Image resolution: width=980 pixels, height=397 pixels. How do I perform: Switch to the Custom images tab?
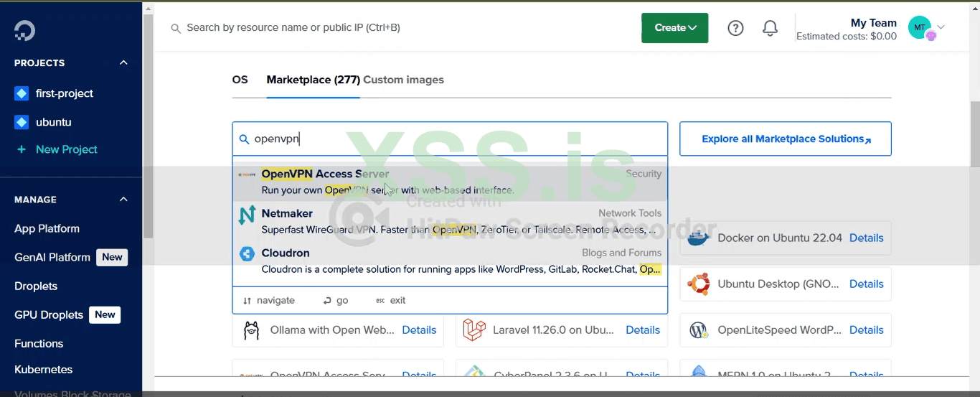pyautogui.click(x=403, y=80)
